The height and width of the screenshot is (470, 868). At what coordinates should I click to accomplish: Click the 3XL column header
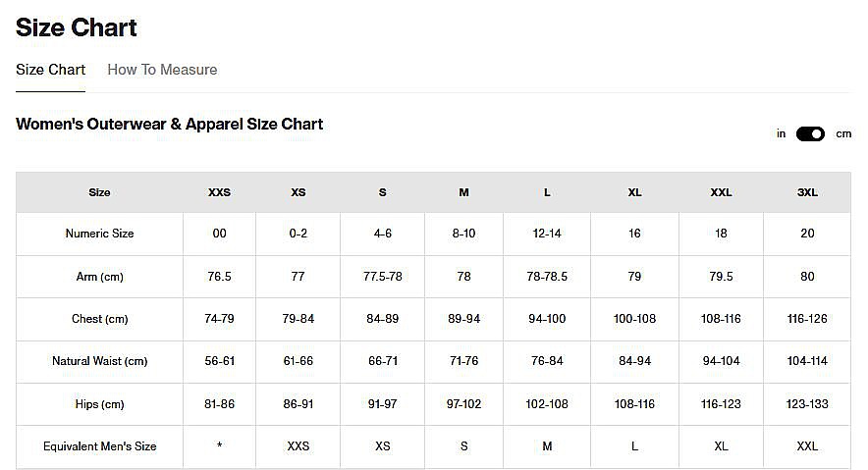(807, 192)
